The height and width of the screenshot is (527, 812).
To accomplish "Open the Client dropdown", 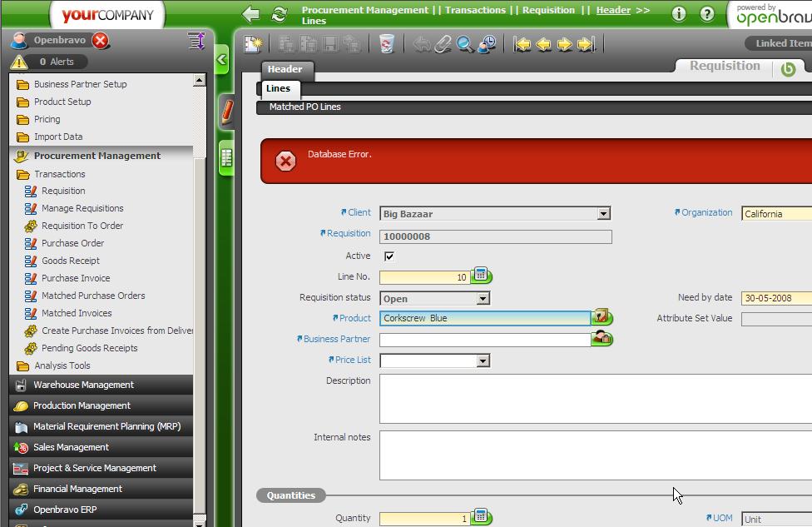I will 603,213.
